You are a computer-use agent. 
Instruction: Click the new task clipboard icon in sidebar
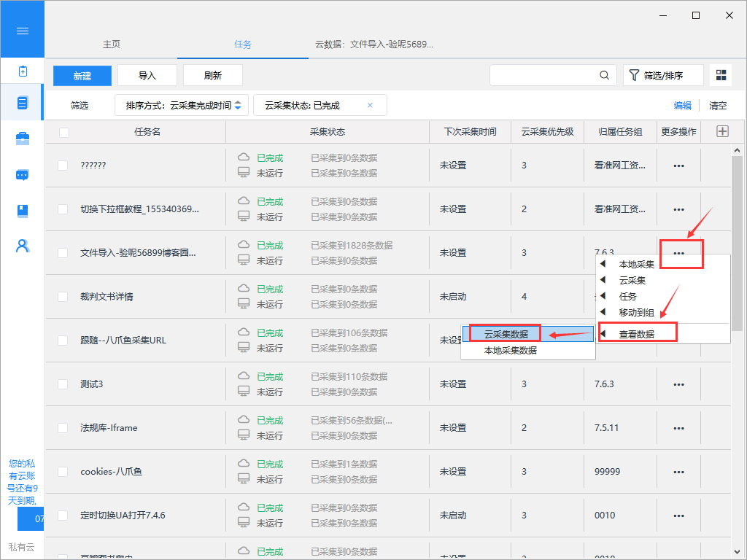tap(23, 71)
